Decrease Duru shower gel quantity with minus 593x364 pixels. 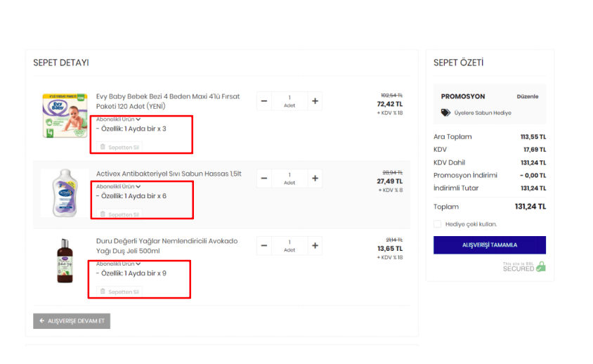pos(264,246)
